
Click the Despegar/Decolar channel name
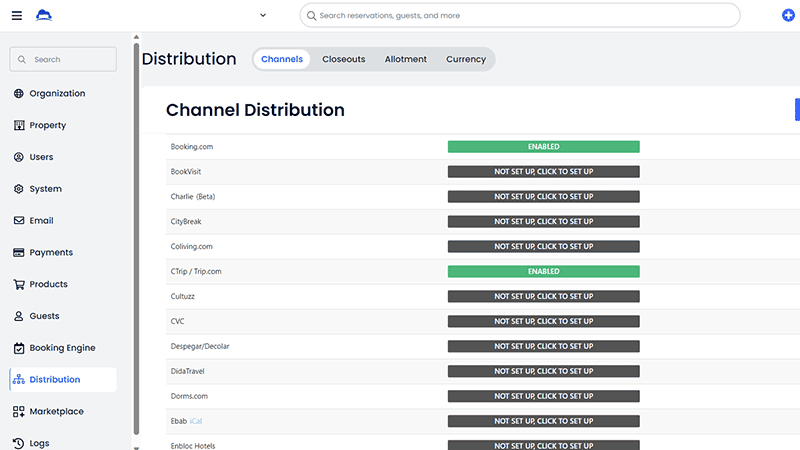pos(200,346)
